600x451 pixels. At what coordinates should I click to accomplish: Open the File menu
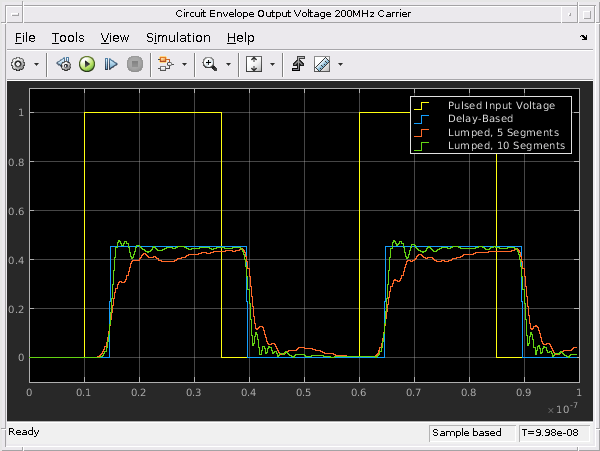25,38
